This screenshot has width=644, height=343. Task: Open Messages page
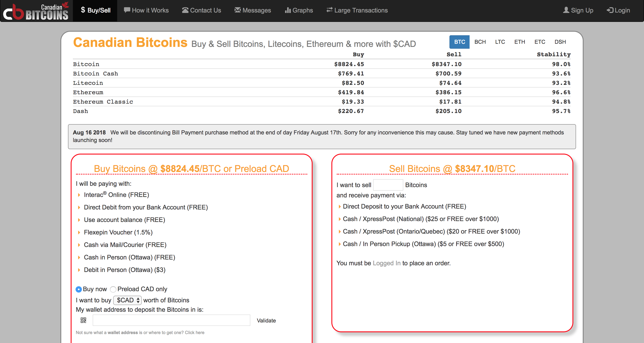click(253, 10)
